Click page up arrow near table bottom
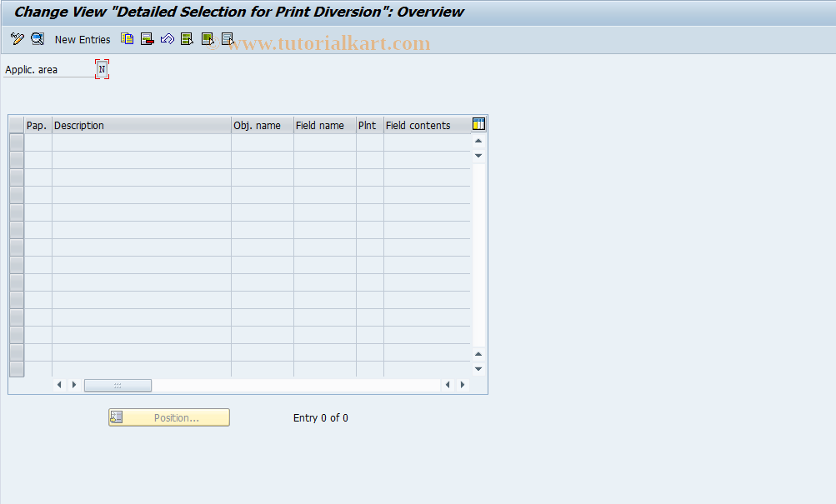Viewport: 836px width, 504px height. (x=478, y=354)
